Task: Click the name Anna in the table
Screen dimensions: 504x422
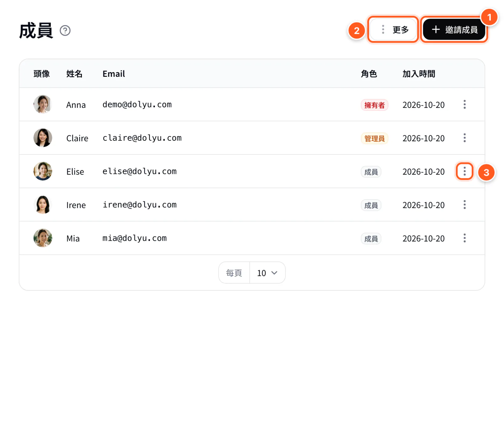Action: click(x=76, y=105)
